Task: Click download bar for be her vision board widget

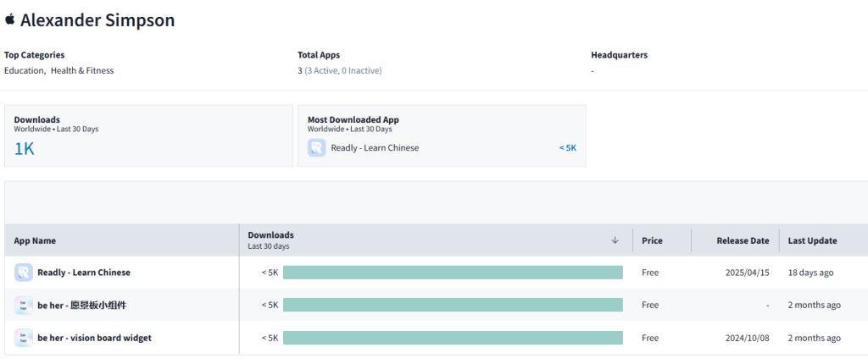Action: click(x=453, y=338)
